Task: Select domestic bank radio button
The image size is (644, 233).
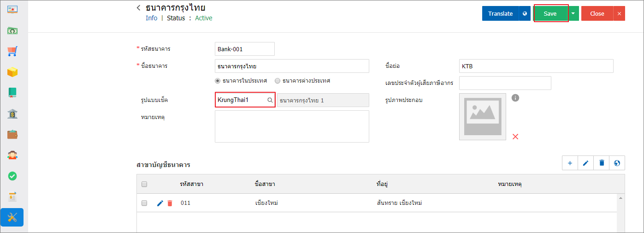Action: pos(218,80)
